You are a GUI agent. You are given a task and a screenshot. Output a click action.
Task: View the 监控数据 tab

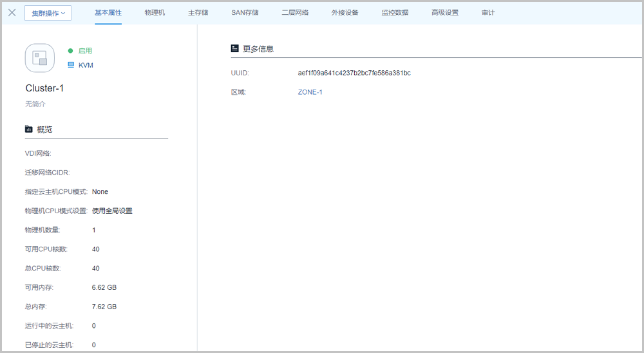pos(395,12)
